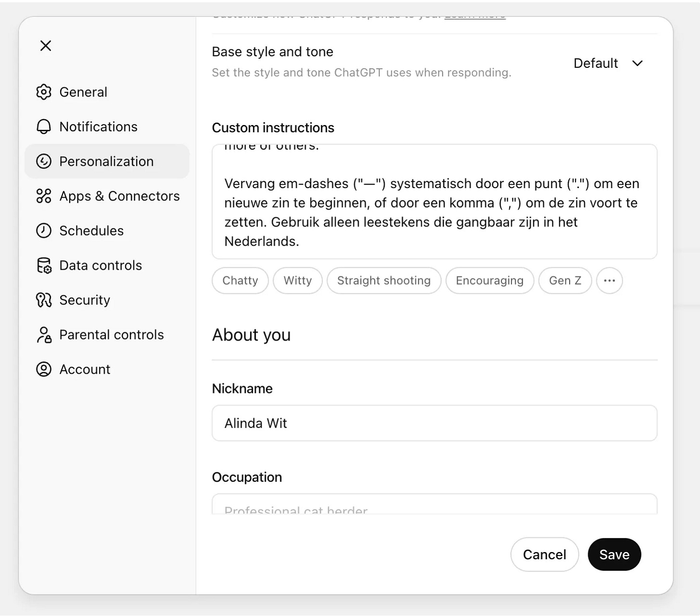This screenshot has width=700, height=616.
Task: Click the General gear icon
Action: click(44, 92)
